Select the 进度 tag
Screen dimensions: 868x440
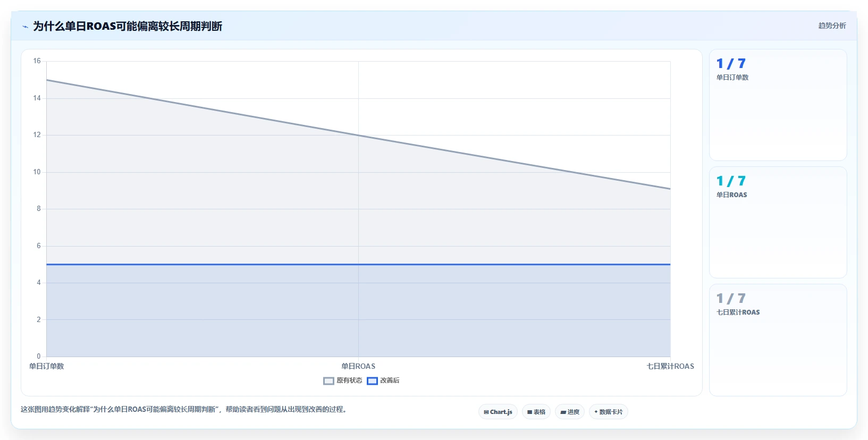[570, 412]
